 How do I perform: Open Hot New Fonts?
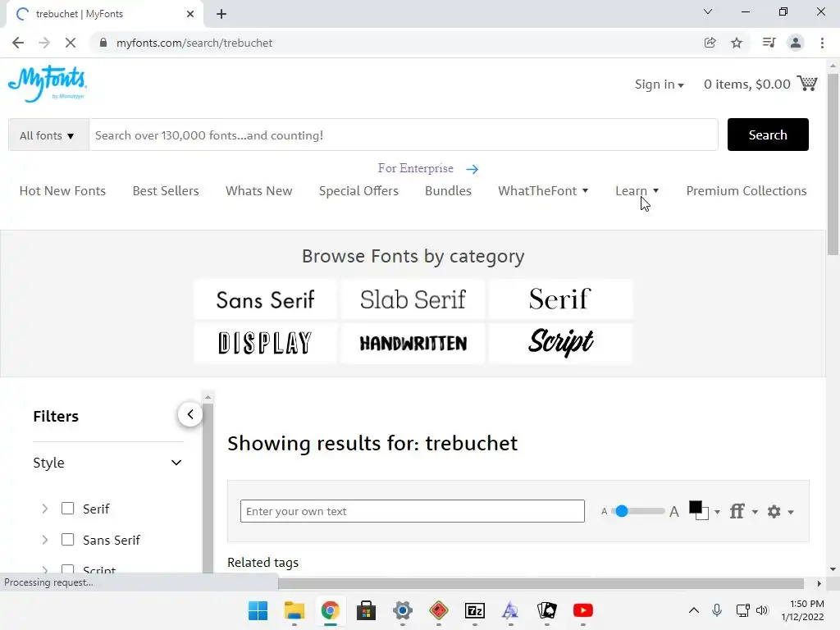tap(62, 190)
